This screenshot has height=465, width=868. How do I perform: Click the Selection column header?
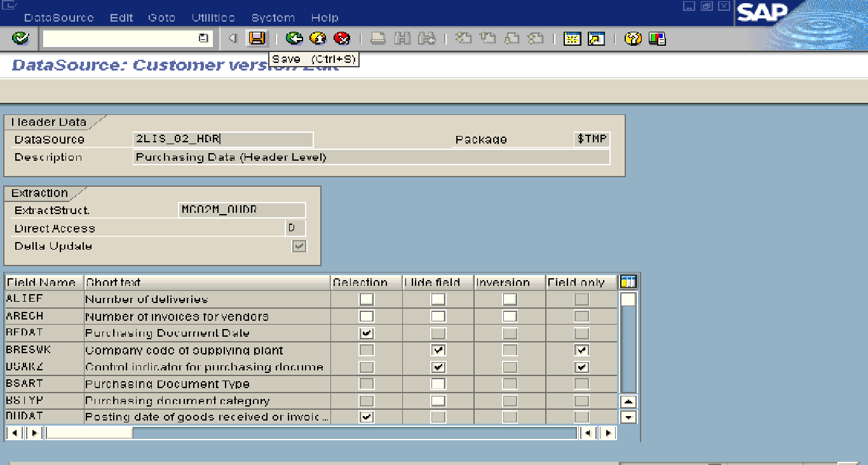pyautogui.click(x=367, y=282)
